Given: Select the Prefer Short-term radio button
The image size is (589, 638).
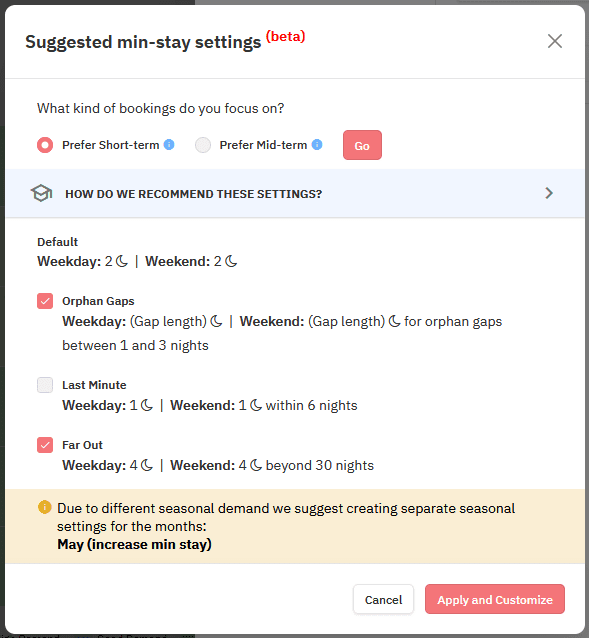Looking at the screenshot, I should pyautogui.click(x=45, y=145).
